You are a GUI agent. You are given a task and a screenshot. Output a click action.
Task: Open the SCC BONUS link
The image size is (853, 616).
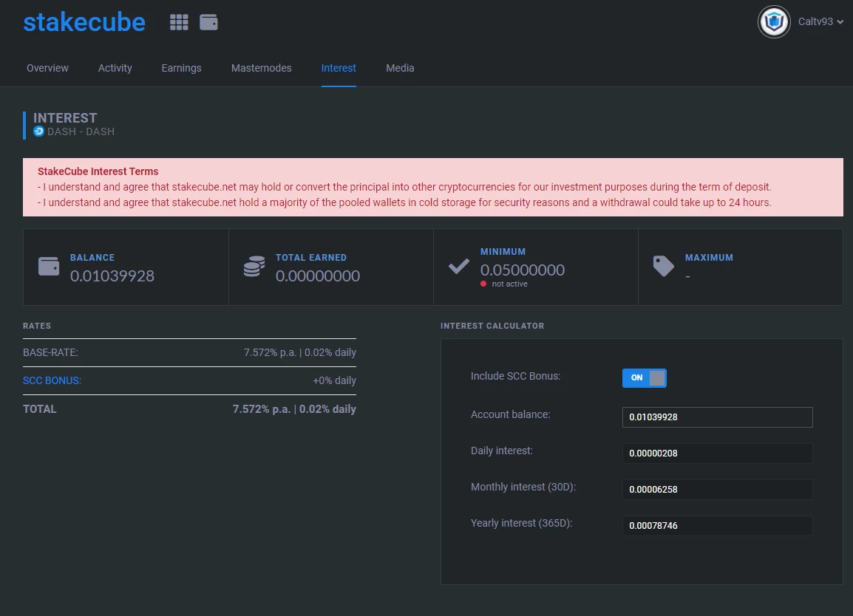(x=52, y=380)
